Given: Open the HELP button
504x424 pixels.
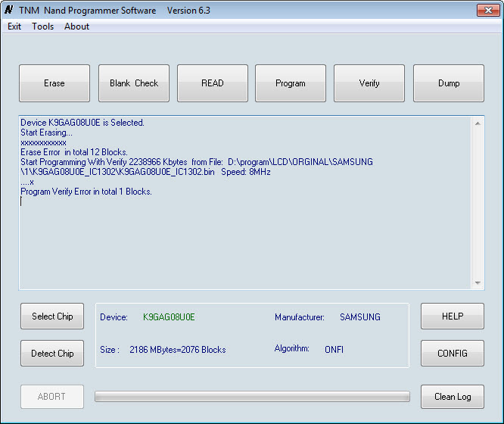Looking at the screenshot, I should tap(453, 316).
